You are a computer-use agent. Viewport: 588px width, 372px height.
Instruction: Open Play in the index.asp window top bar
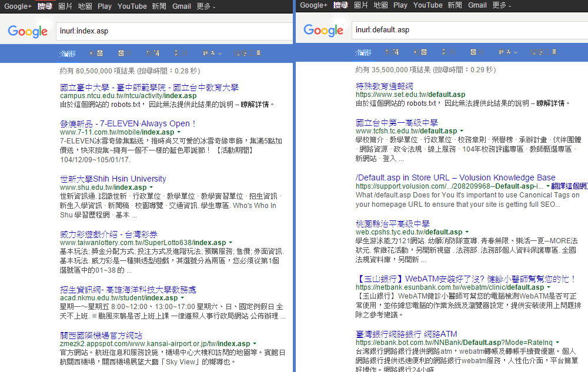click(105, 6)
